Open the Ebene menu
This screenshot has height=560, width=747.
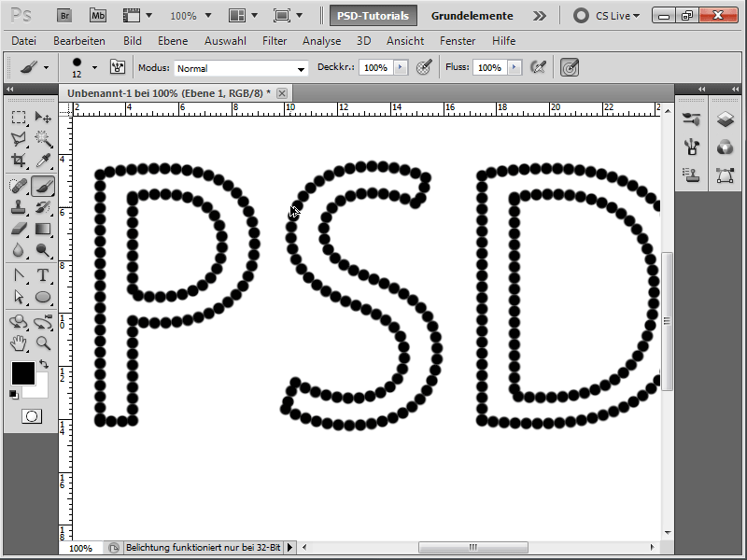tap(173, 41)
